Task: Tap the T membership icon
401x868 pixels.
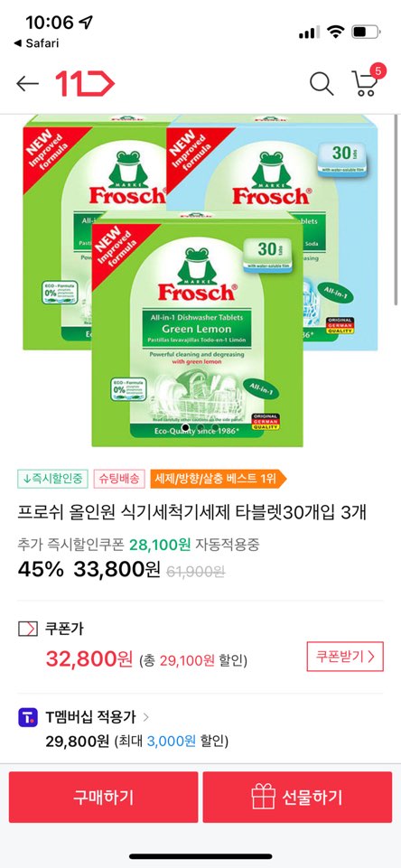Action: (28, 717)
